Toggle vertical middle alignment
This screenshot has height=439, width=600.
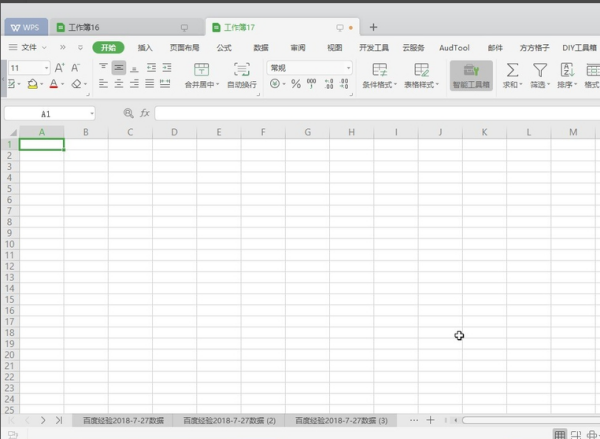(x=119, y=67)
